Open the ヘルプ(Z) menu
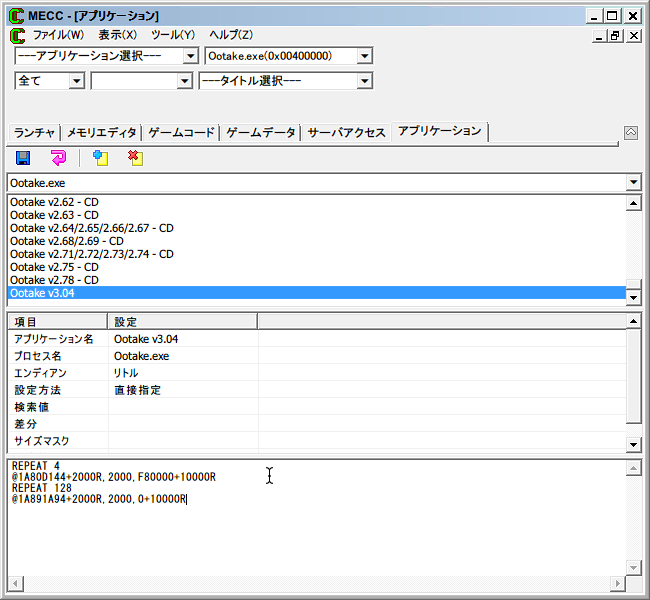This screenshot has height=600, width=650. click(x=231, y=35)
